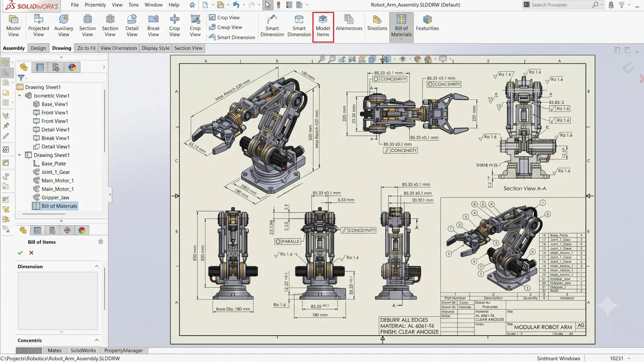This screenshot has width=644, height=362.
Task: Click the filter funnel icon
Action: (x=21, y=78)
